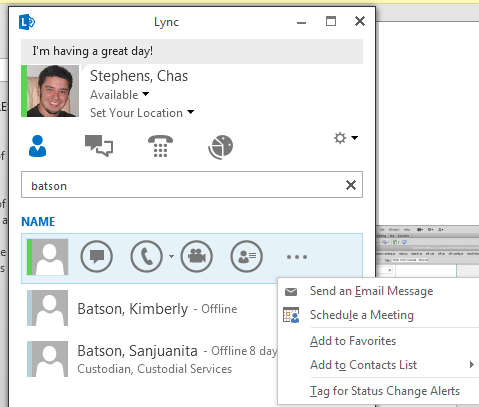Viewport: 479px width, 407px height.
Task: Edit the 'I'm having a great day!' note
Action: point(192,51)
